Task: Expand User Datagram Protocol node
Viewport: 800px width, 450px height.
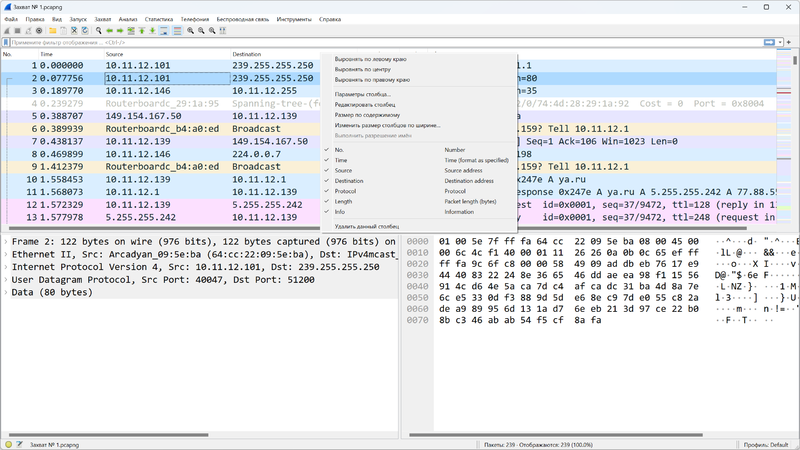Action: click(x=6, y=280)
